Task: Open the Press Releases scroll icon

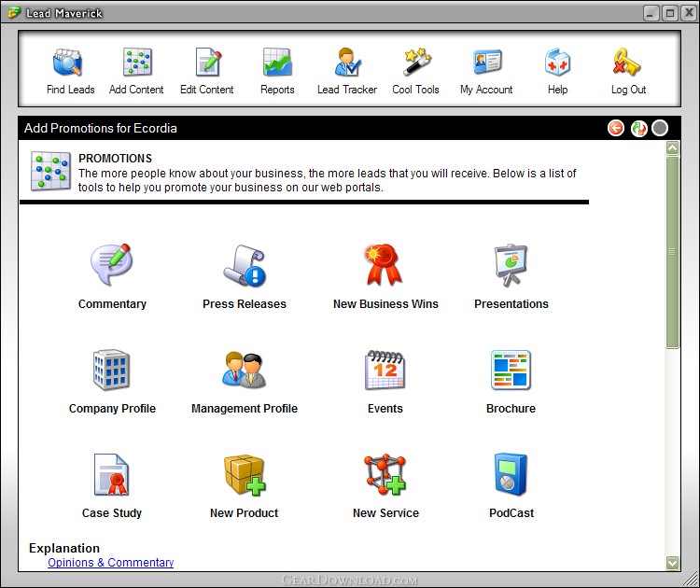Action: [245, 265]
